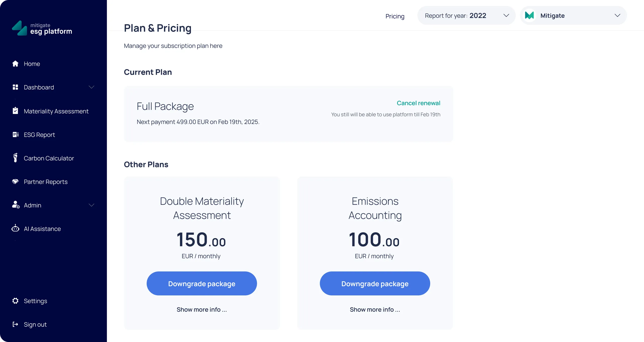Downgrade to Emissions Accounting package
Screen dimensions: 644x342
(x=375, y=283)
